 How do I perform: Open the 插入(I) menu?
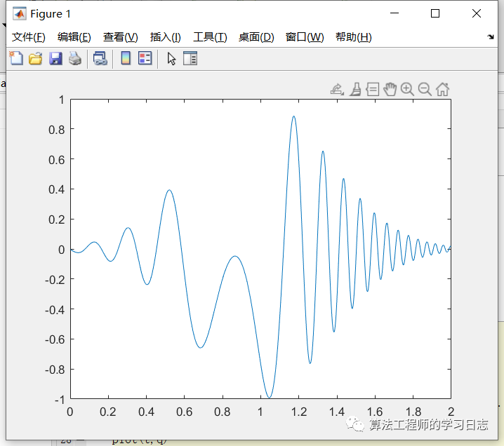pos(166,37)
